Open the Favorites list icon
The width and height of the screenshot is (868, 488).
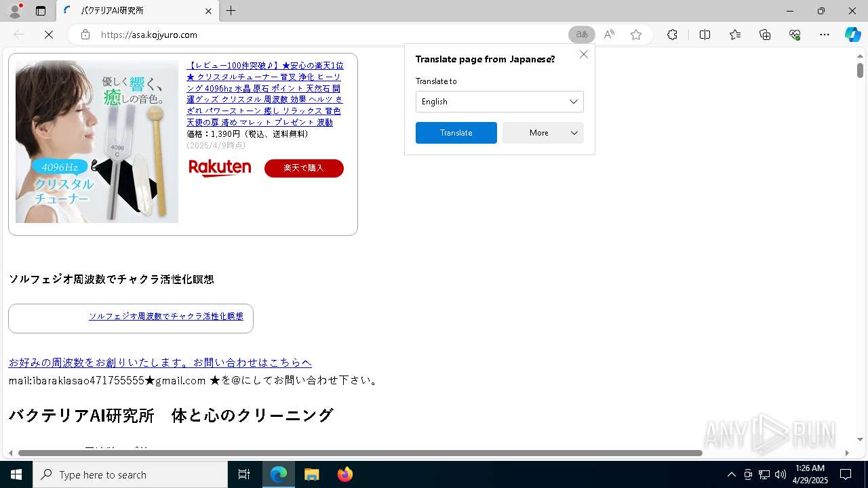[x=735, y=35]
